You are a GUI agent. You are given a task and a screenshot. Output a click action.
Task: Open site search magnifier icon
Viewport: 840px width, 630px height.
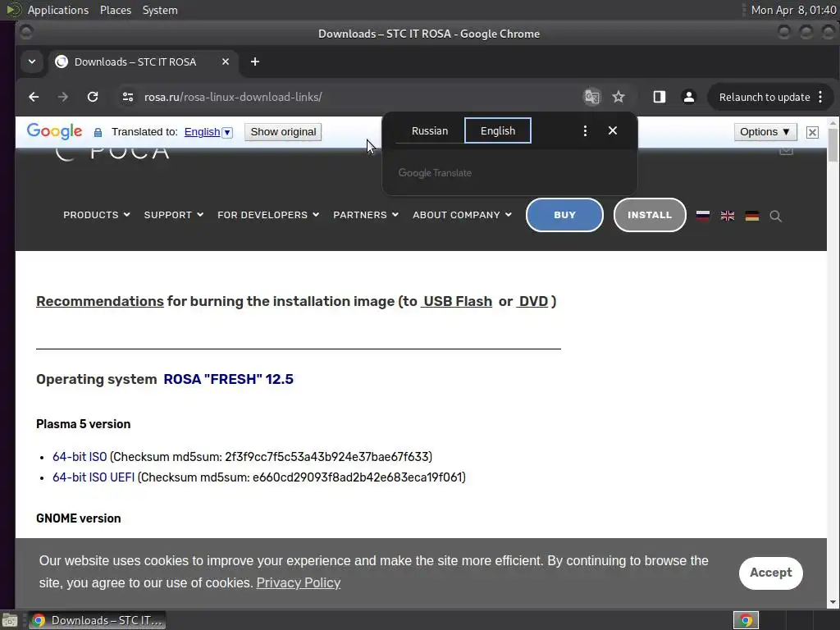click(775, 216)
